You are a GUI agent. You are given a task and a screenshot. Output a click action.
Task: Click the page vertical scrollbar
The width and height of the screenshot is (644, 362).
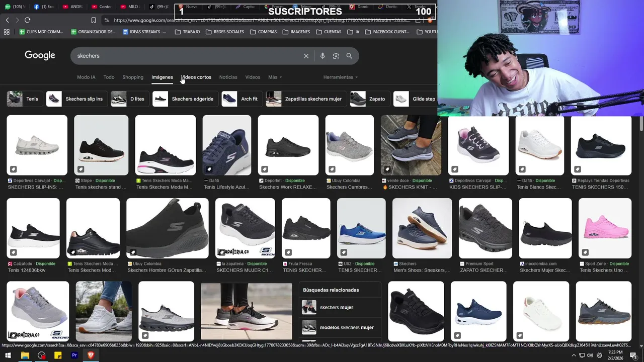(641, 123)
